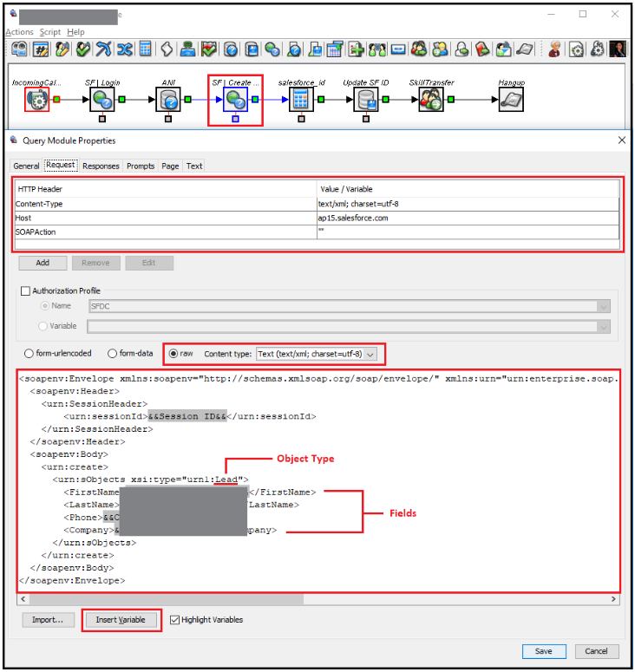Open the Page tab
635x672 pixels.
coord(170,166)
